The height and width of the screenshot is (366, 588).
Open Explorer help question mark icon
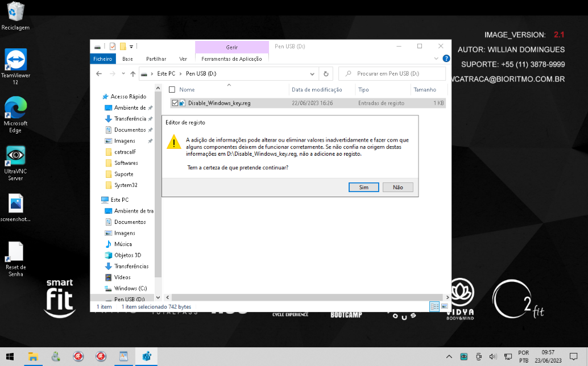tap(446, 59)
